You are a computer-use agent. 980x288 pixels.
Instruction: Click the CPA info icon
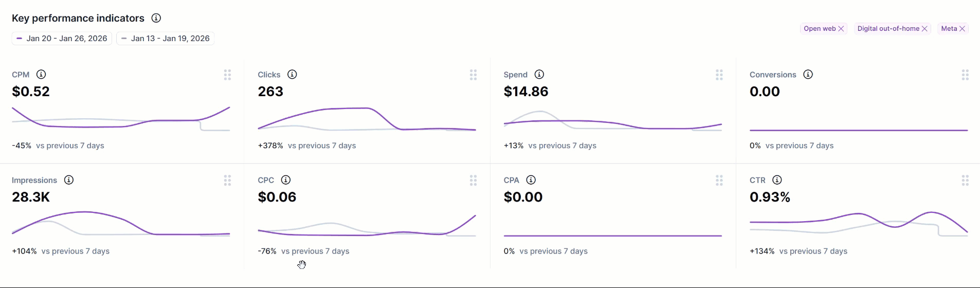coord(531,180)
